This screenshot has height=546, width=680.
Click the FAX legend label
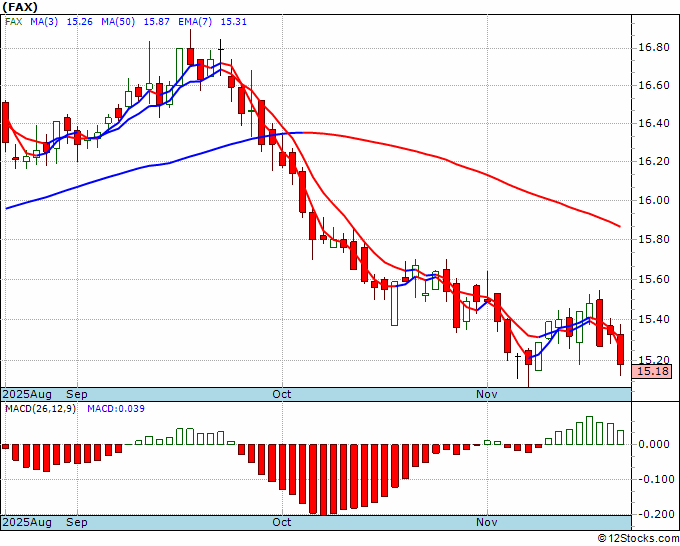pos(13,22)
